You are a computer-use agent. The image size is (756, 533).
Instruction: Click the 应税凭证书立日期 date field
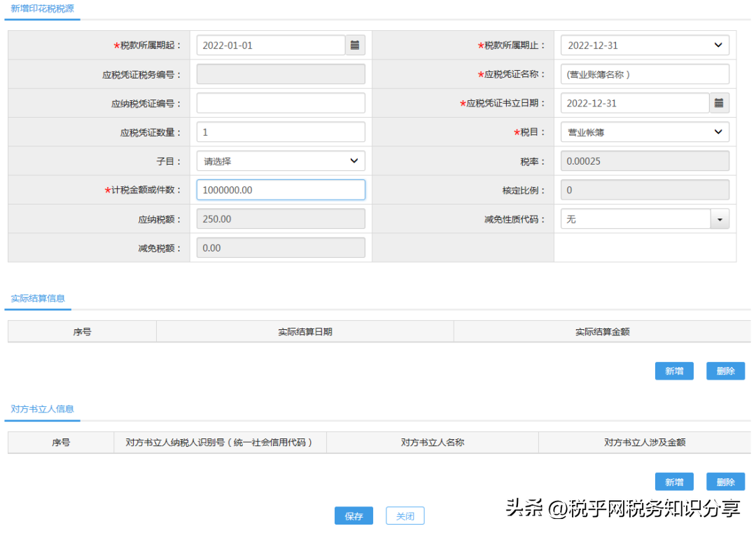(635, 103)
